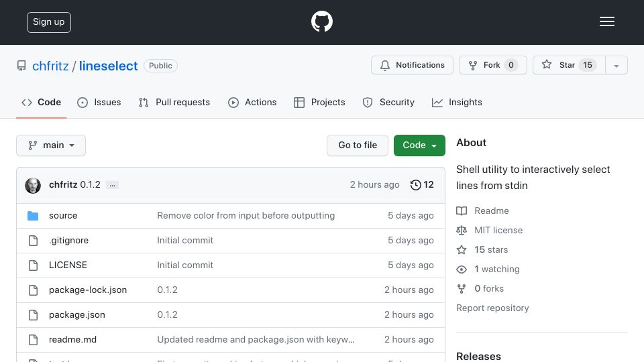The width and height of the screenshot is (644, 362).
Task: Open the green Code dropdown
Action: (419, 145)
